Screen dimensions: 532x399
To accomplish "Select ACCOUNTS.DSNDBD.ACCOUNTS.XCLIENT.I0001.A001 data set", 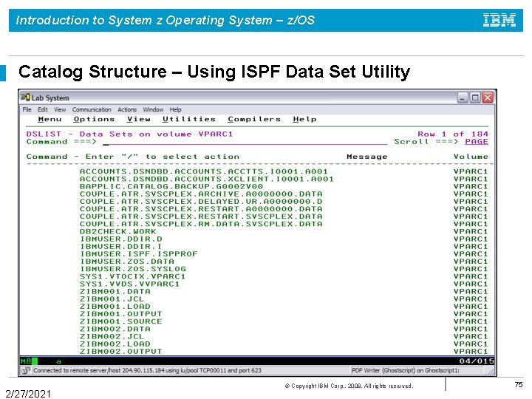I will 207,179.
